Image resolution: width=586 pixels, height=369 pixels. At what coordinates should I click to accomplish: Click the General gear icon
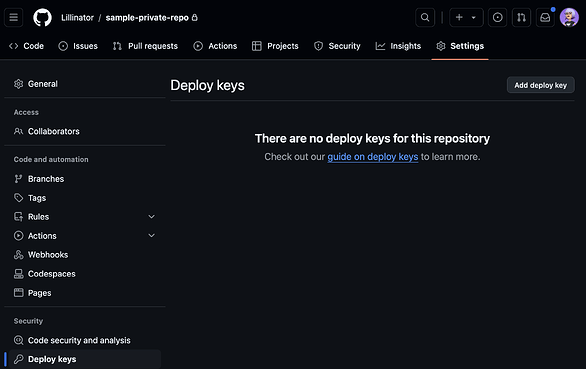coord(18,84)
